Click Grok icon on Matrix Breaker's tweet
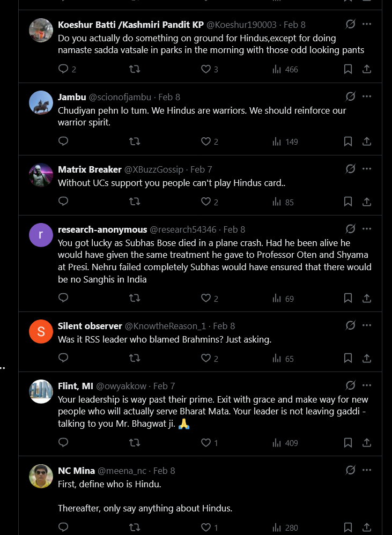 (350, 169)
